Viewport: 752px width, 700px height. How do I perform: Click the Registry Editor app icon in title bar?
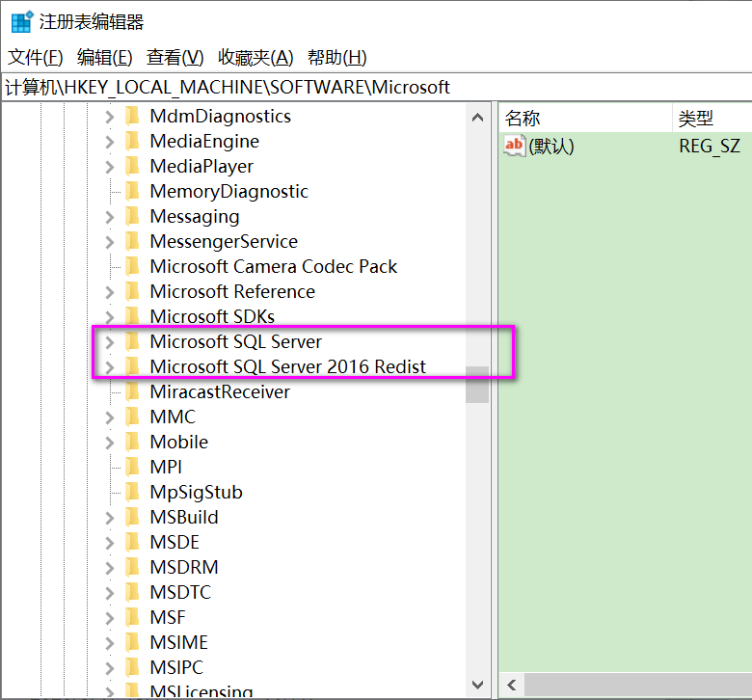click(21, 21)
